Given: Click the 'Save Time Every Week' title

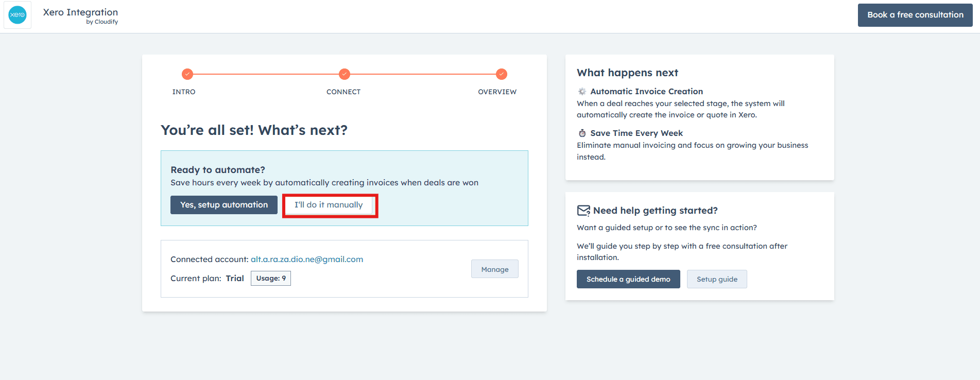Looking at the screenshot, I should point(637,133).
